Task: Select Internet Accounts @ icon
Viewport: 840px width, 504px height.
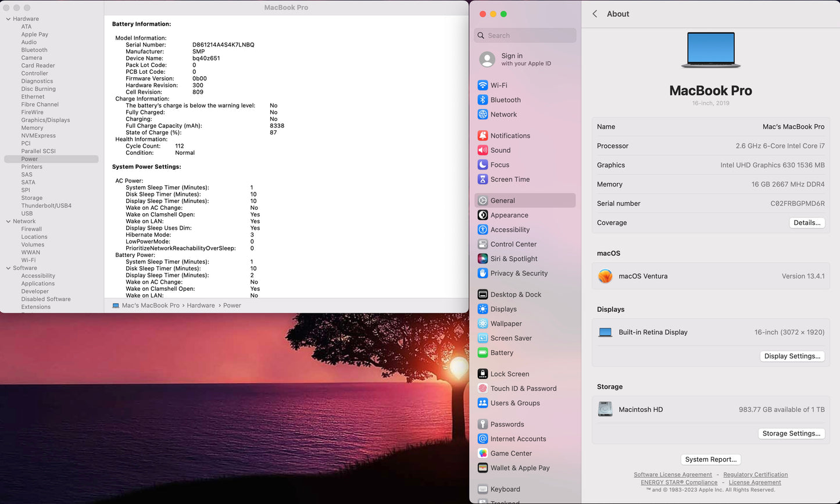Action: [x=482, y=439]
